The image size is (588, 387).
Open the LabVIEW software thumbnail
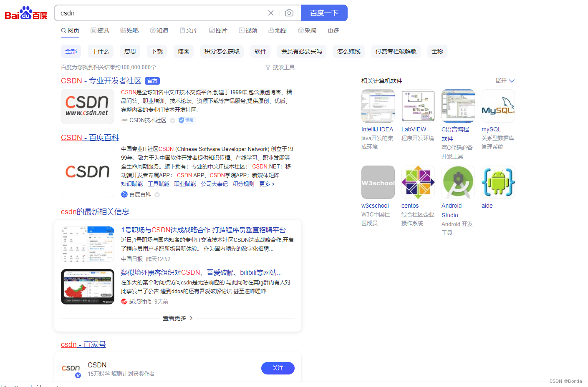pyautogui.click(x=418, y=106)
